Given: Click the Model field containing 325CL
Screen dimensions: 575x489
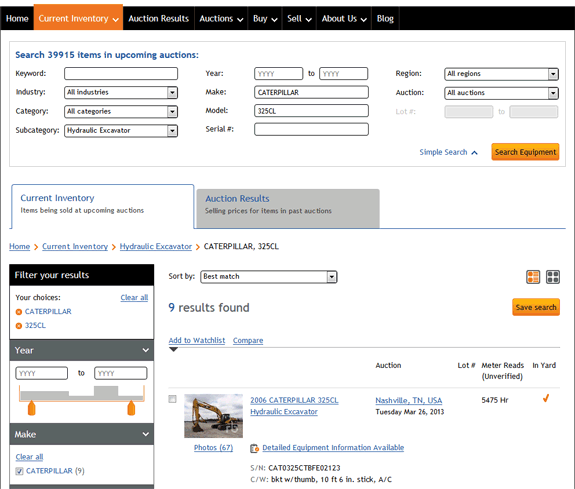Looking at the screenshot, I should pyautogui.click(x=311, y=111).
